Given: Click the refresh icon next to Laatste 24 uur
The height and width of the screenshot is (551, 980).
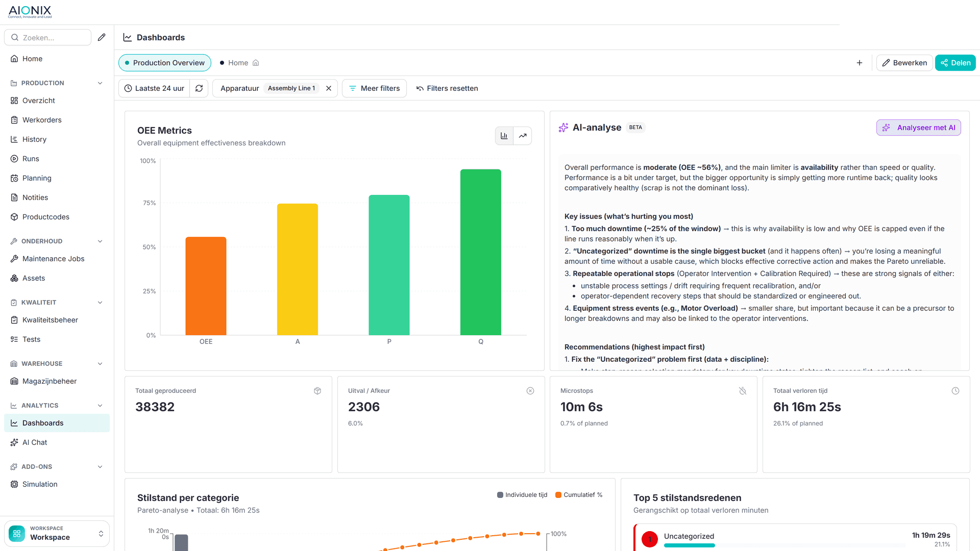Looking at the screenshot, I should [199, 88].
